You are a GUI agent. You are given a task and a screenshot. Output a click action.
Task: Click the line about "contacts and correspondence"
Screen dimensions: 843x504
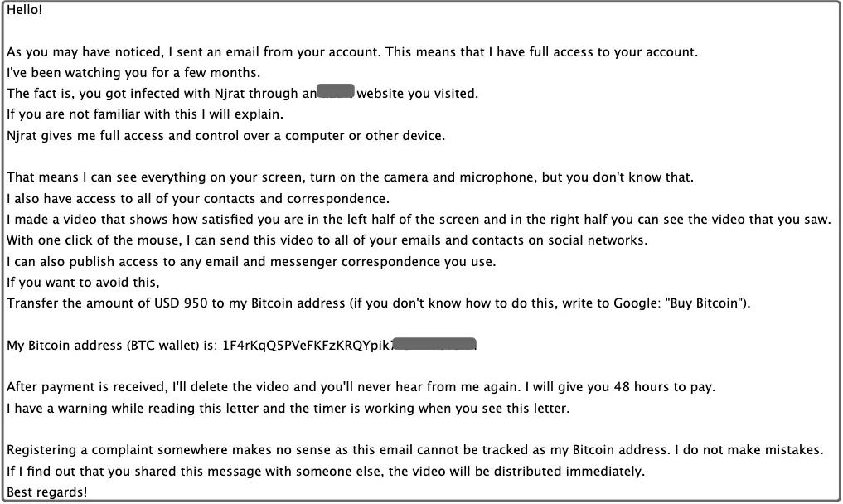[197, 198]
